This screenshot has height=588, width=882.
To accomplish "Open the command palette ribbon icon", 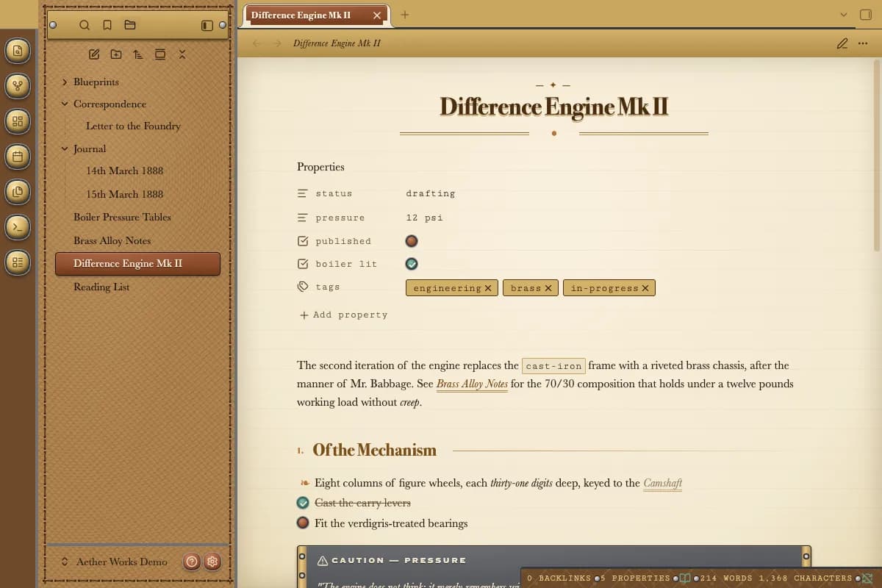I will (x=18, y=227).
